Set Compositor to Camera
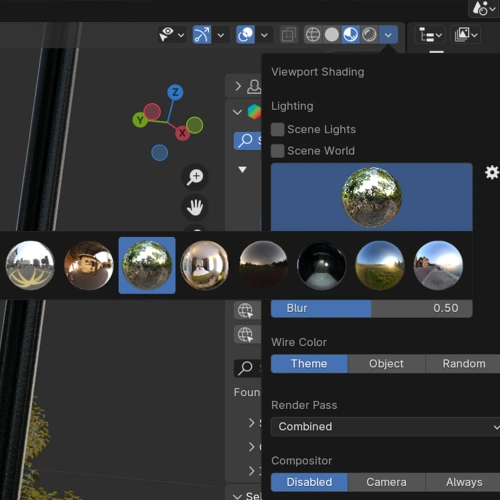 (386, 482)
